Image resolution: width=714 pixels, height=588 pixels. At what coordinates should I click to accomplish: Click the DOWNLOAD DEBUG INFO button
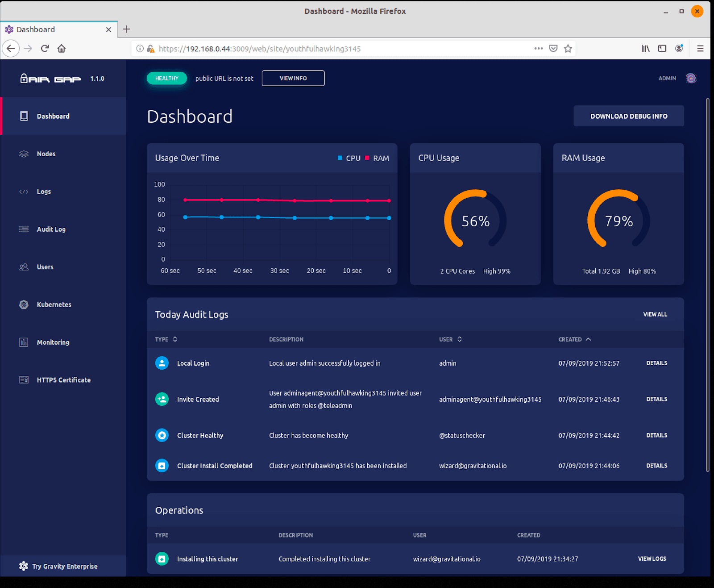(x=628, y=116)
